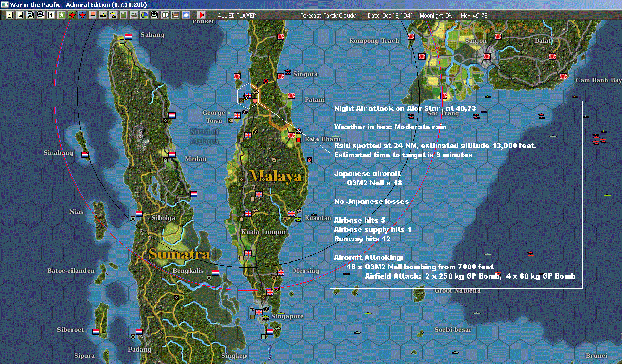Viewport: 622px width, 364px height.
Task: Click the 'Brunei' map label
Action: [x=597, y=356]
